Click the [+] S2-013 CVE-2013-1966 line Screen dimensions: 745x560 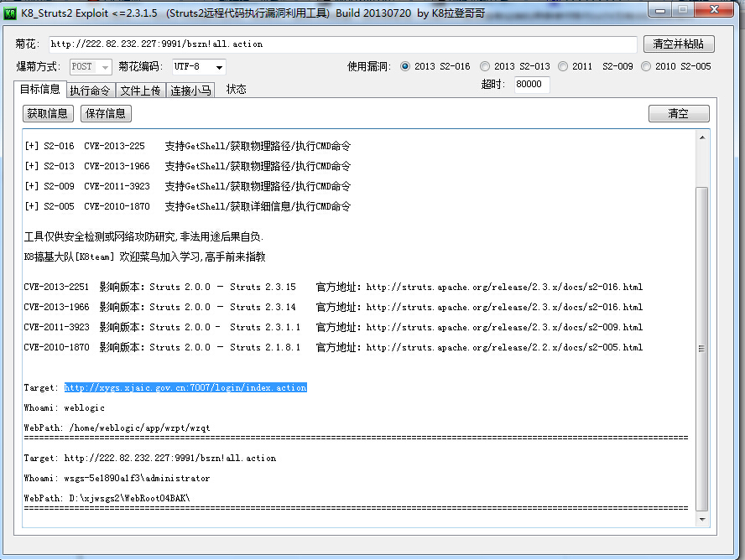pos(188,166)
